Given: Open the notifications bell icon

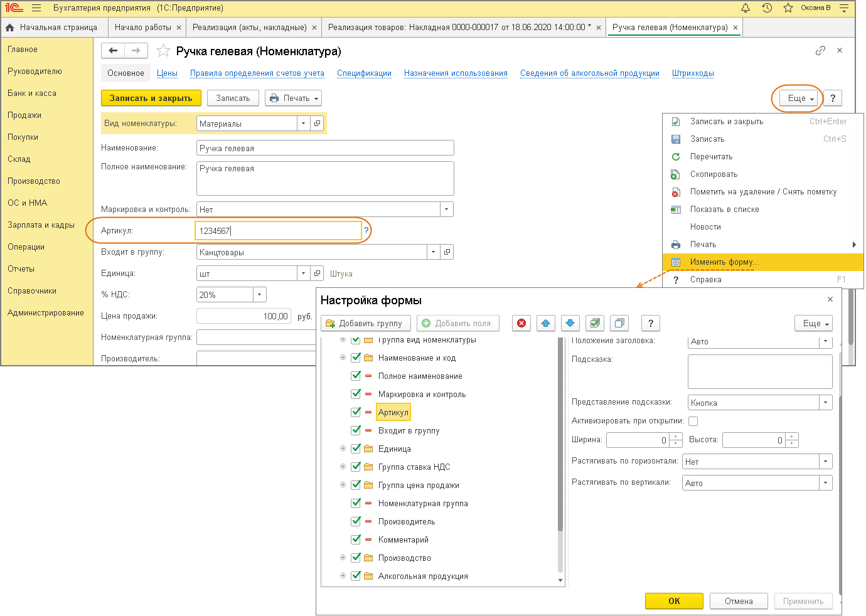Looking at the screenshot, I should [x=746, y=8].
